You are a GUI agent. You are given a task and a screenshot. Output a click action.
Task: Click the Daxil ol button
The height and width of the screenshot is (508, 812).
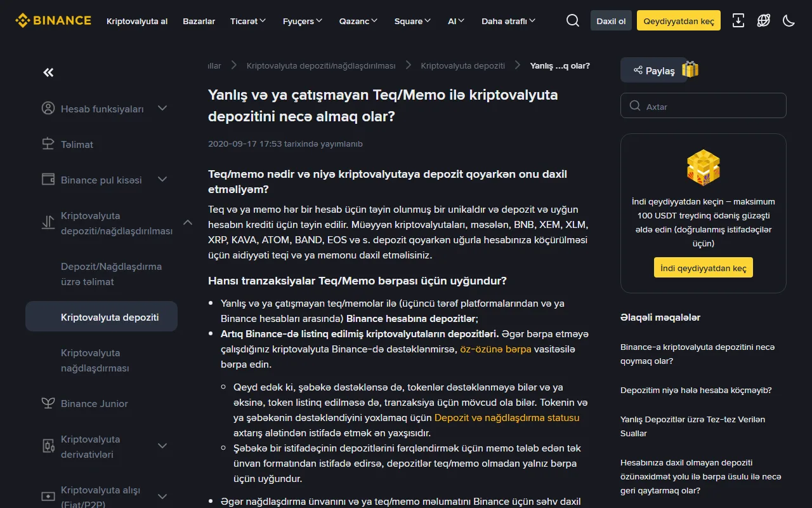[x=611, y=21]
